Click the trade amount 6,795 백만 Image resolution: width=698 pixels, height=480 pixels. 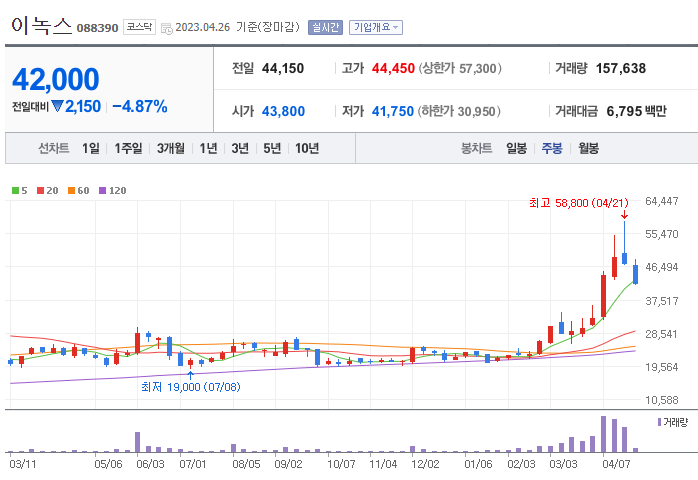(636, 111)
